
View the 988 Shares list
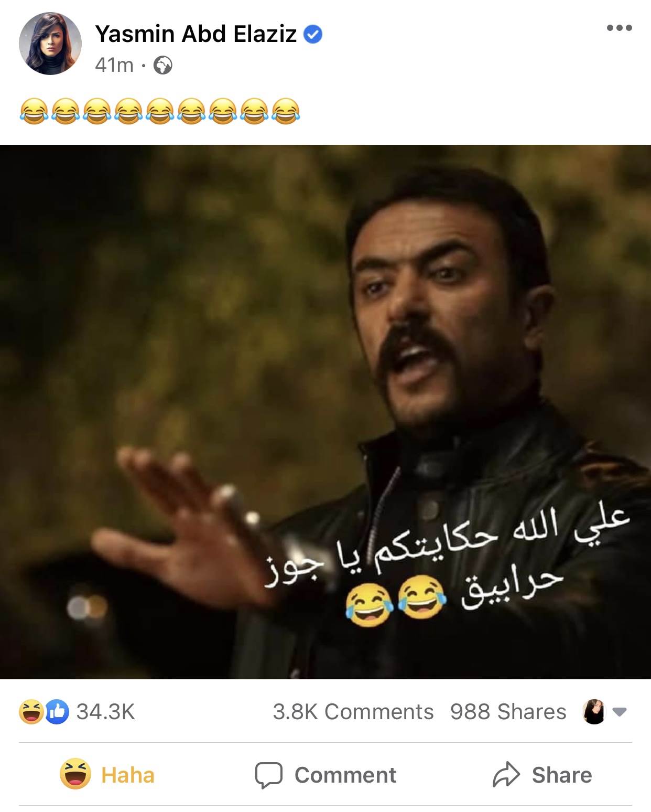[508, 712]
